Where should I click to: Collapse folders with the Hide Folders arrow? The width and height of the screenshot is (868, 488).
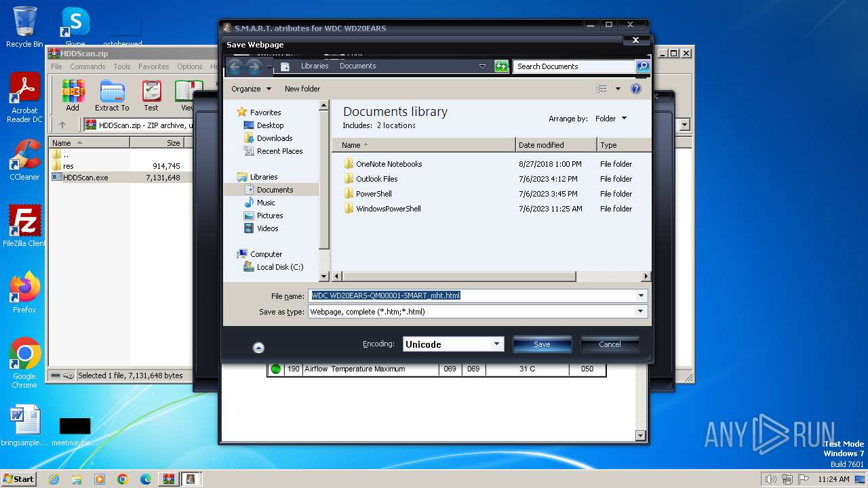point(258,348)
